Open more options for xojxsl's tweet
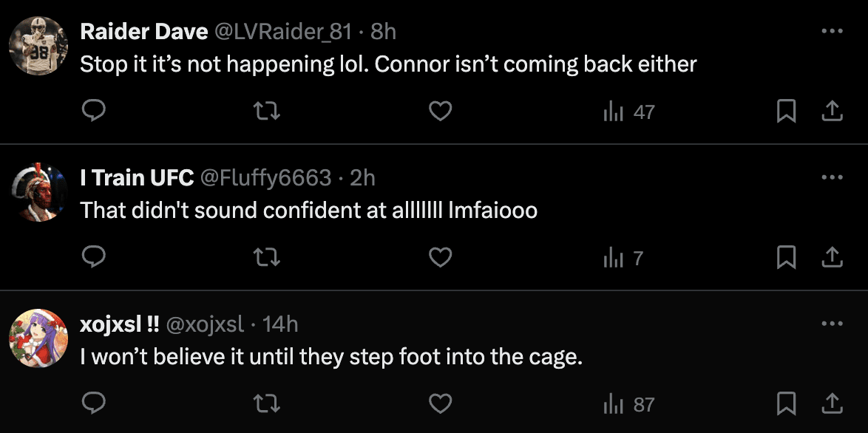 click(x=832, y=324)
